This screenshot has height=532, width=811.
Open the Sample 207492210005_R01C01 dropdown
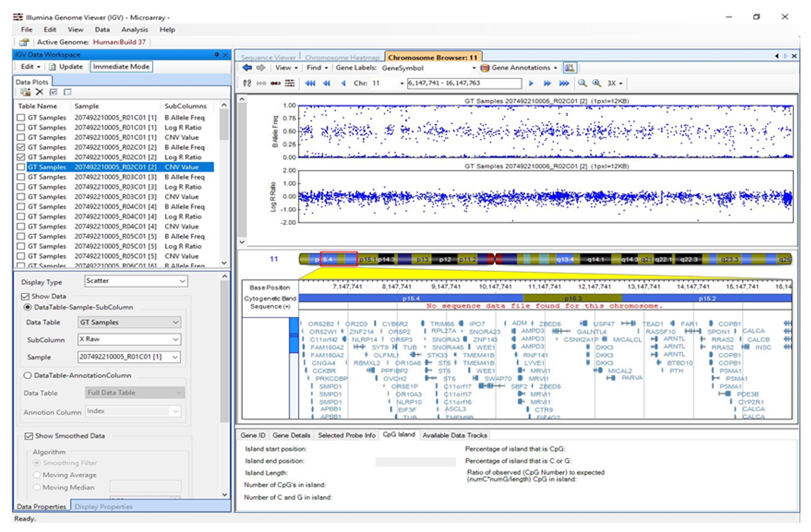[x=130, y=357]
